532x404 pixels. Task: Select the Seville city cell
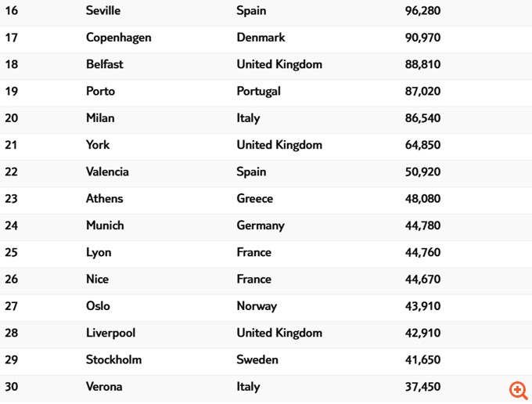coord(103,11)
